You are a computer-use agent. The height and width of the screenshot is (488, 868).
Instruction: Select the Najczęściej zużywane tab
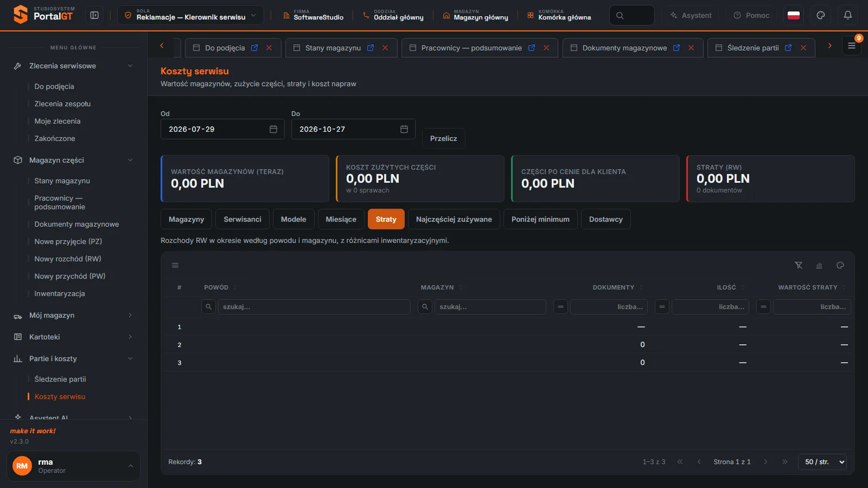[x=454, y=219]
